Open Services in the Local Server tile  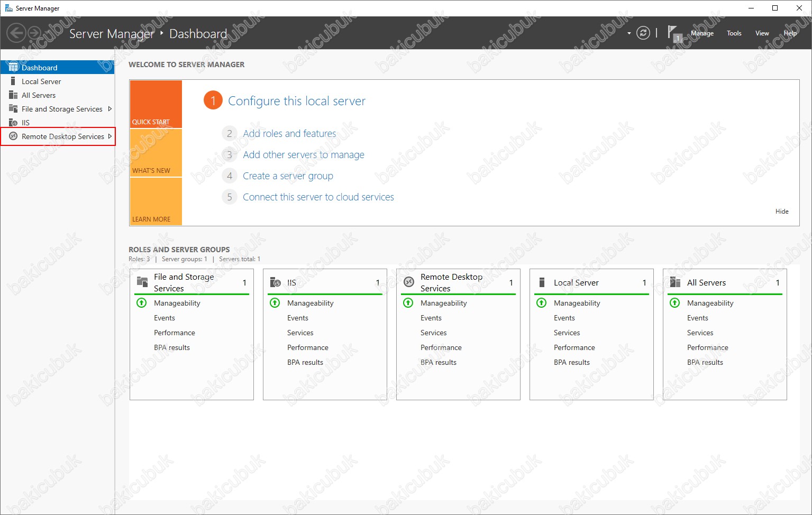[567, 333]
